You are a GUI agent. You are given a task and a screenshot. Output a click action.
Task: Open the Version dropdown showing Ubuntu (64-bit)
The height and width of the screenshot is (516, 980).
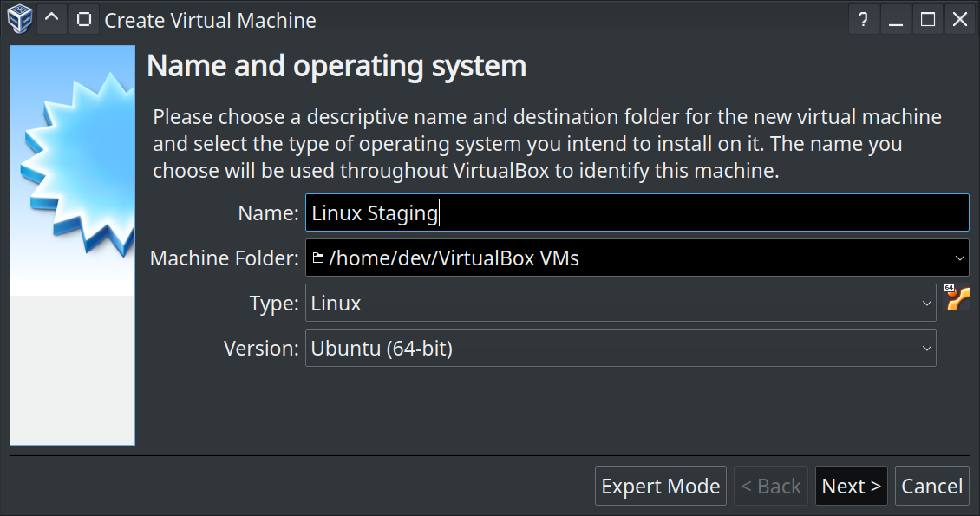pyautogui.click(x=620, y=349)
